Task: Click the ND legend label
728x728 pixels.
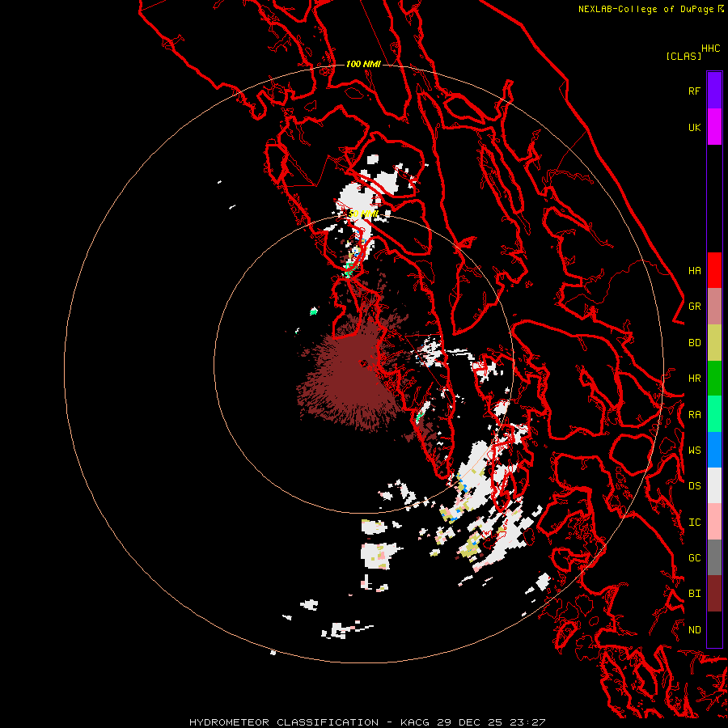Action: coord(694,630)
